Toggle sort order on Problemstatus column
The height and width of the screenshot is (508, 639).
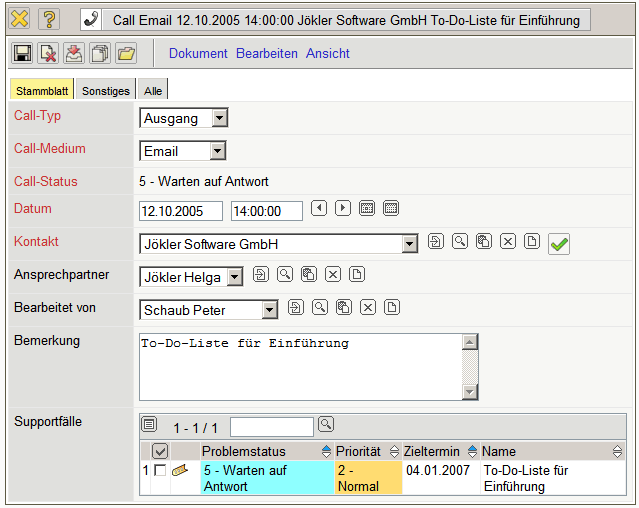[x=326, y=451]
